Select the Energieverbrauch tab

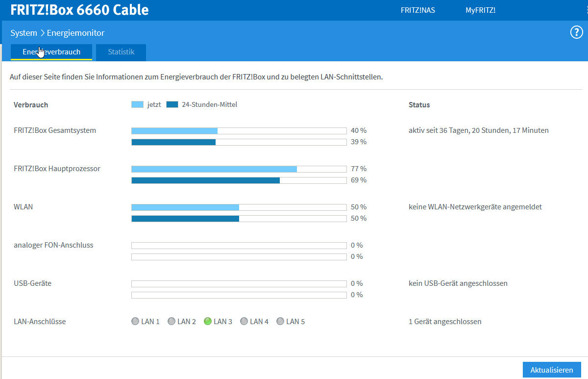[x=51, y=51]
